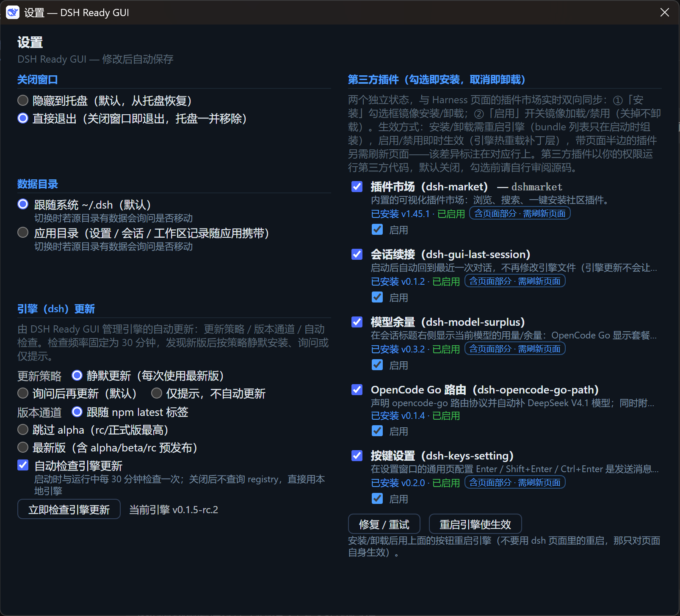Uncheck install box for 会话续接 plugin
Viewport: 680px width, 616px height.
click(357, 254)
